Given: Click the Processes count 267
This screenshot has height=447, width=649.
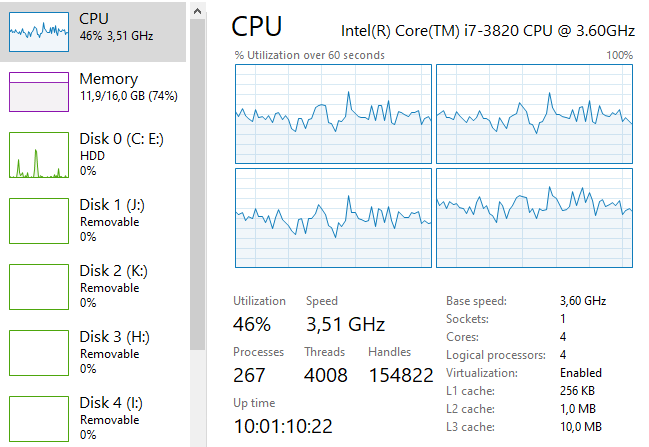Looking at the screenshot, I should pos(250,375).
